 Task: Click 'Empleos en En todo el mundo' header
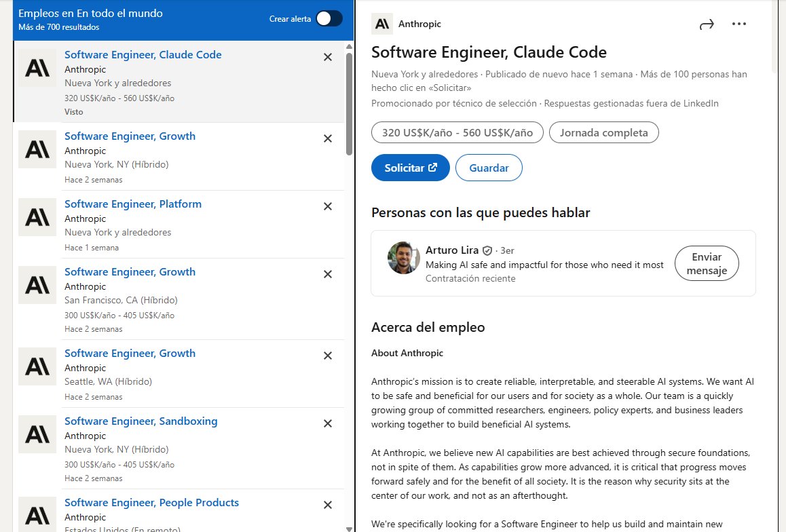[x=91, y=14]
